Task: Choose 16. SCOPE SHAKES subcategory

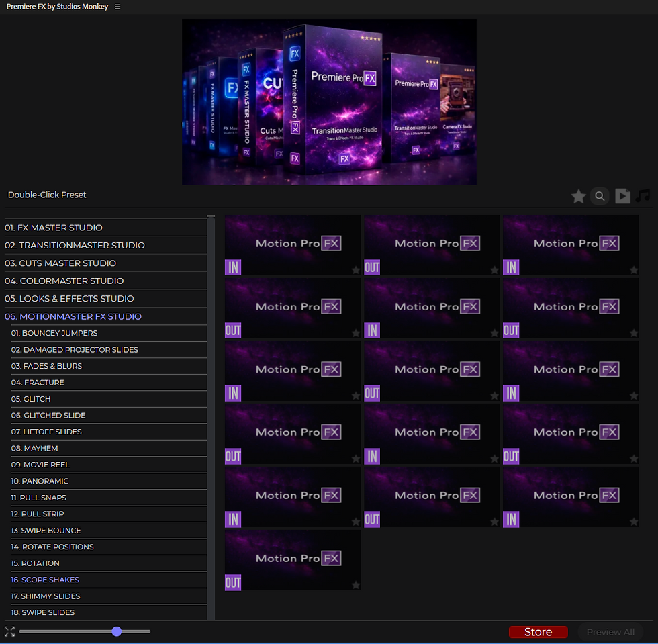Action: click(x=109, y=580)
